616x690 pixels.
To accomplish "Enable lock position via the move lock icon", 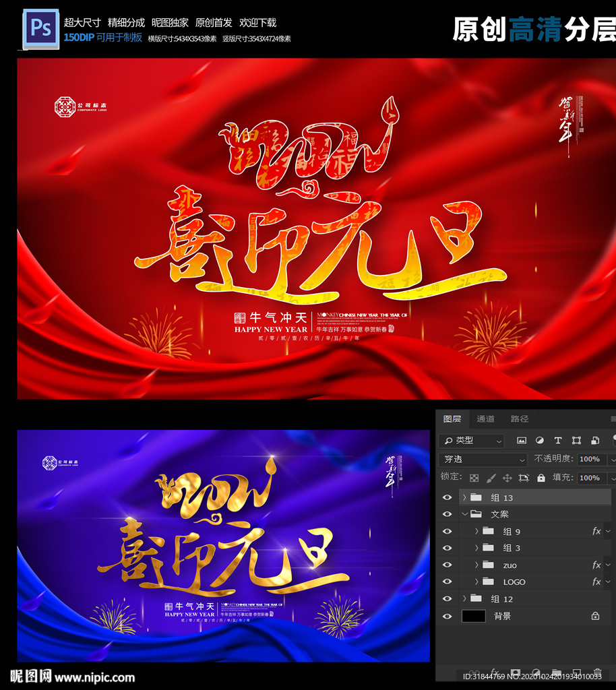I will (x=507, y=478).
